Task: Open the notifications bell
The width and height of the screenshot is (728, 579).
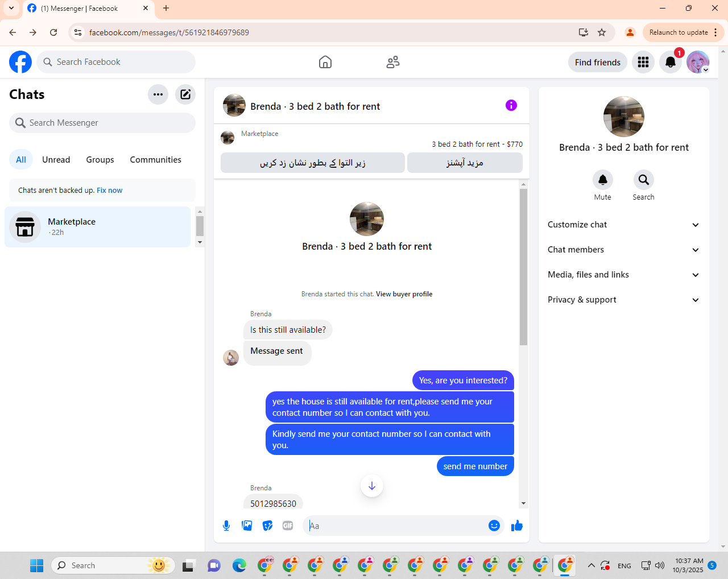Action: [x=671, y=62]
